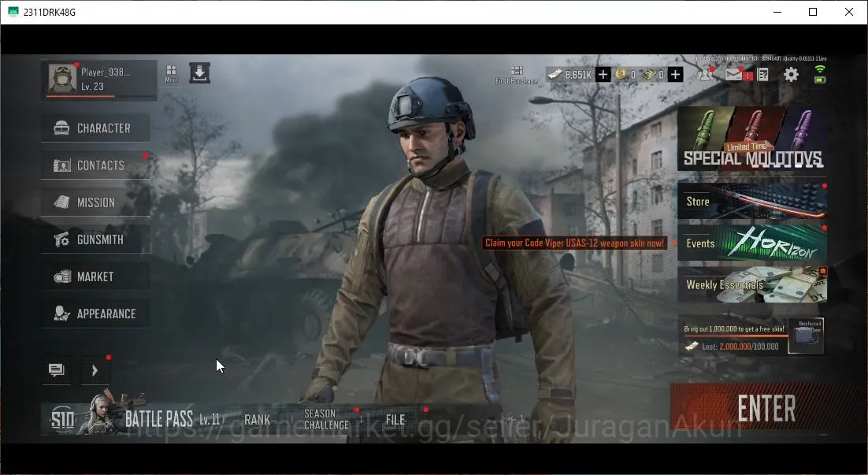Add cash with plus next to 8,651K
Viewport: 868px width, 475px height.
pyautogui.click(x=603, y=74)
